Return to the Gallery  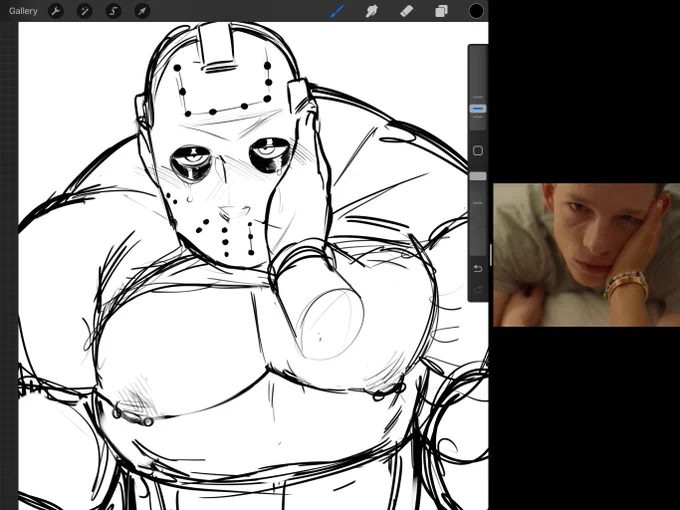(x=23, y=11)
